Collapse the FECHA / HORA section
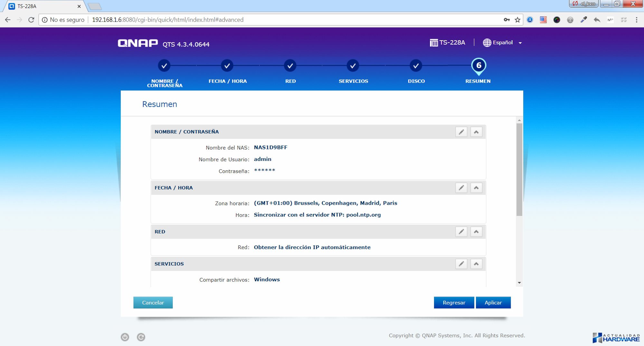Image resolution: width=644 pixels, height=346 pixels. 476,188
